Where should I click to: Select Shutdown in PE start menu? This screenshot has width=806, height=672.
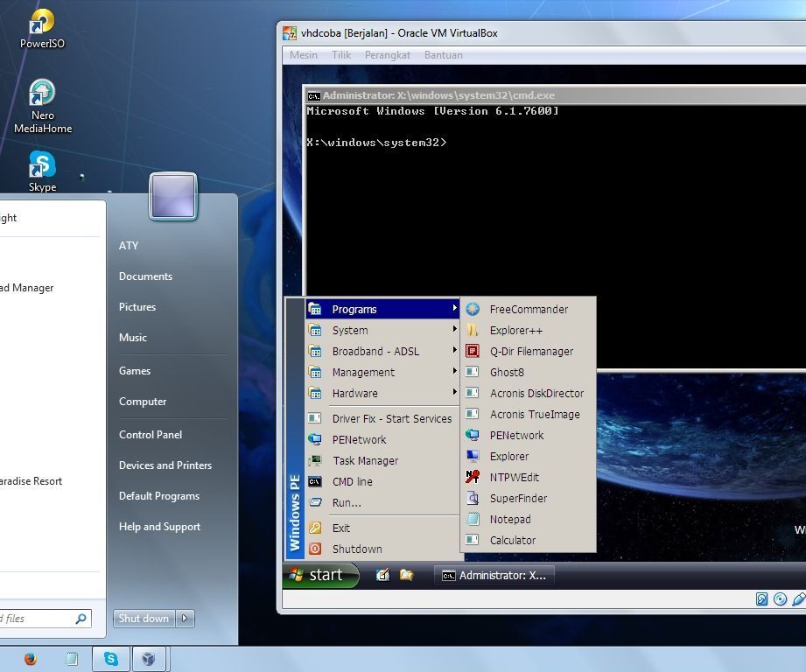pos(382,549)
